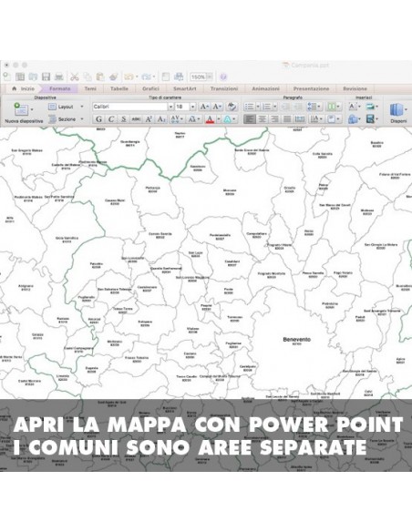Switch to the Grafici tab
The width and height of the screenshot is (412, 532).
click(x=150, y=88)
